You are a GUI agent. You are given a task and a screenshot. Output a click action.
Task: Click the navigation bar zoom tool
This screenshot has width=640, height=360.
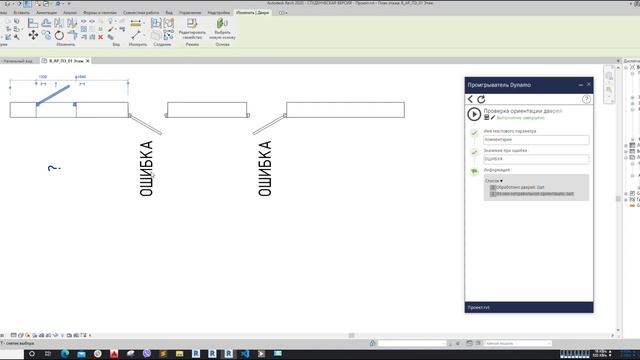click(609, 90)
